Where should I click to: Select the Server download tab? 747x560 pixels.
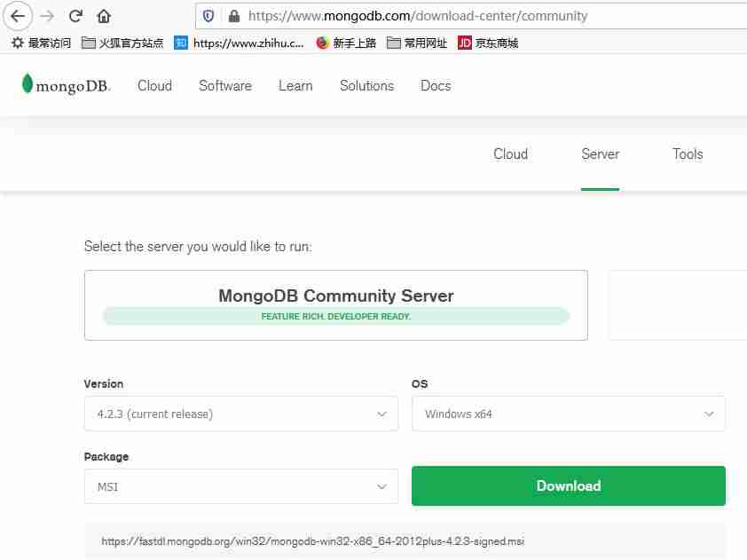click(x=600, y=154)
